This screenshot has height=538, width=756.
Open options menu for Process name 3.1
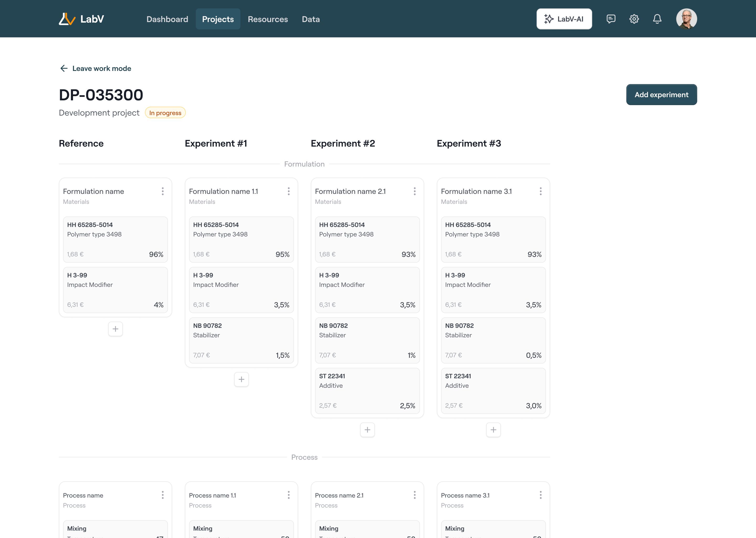(x=540, y=495)
